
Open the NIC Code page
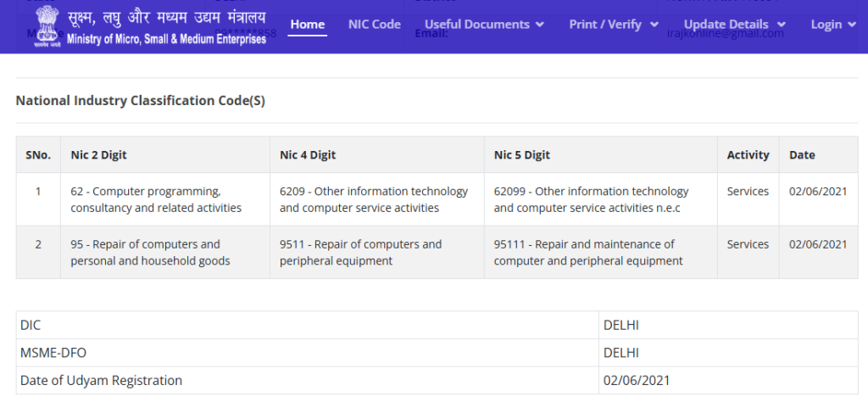click(374, 25)
